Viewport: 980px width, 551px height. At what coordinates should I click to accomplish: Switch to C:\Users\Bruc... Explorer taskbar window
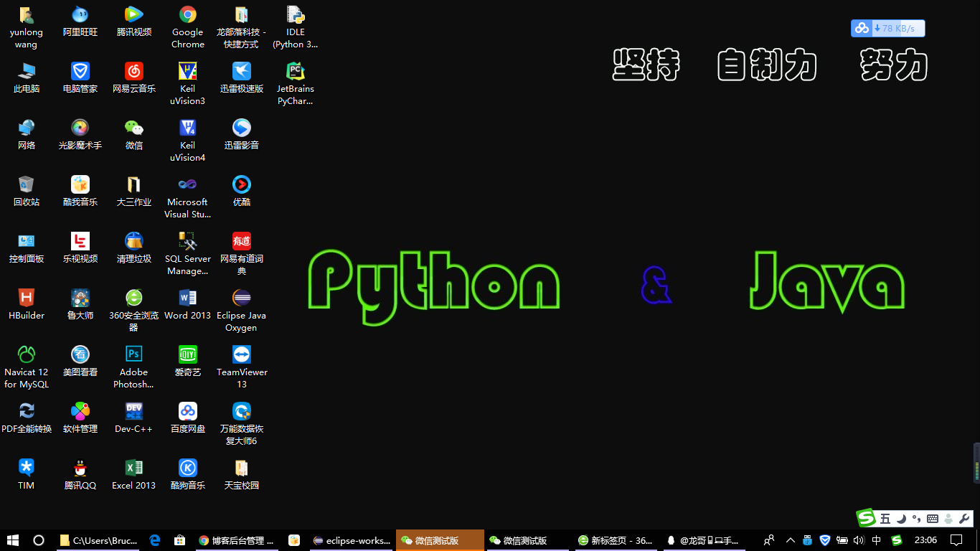tap(98, 540)
